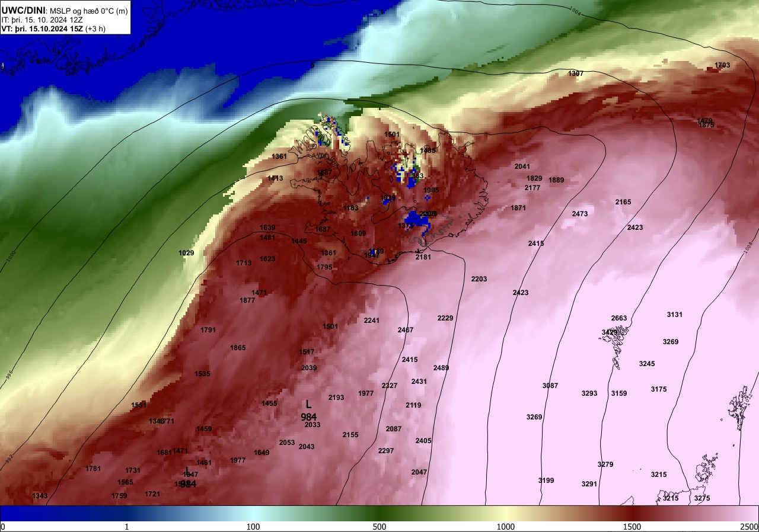
Task: Click the colorbar label 100
Action: [253, 527]
